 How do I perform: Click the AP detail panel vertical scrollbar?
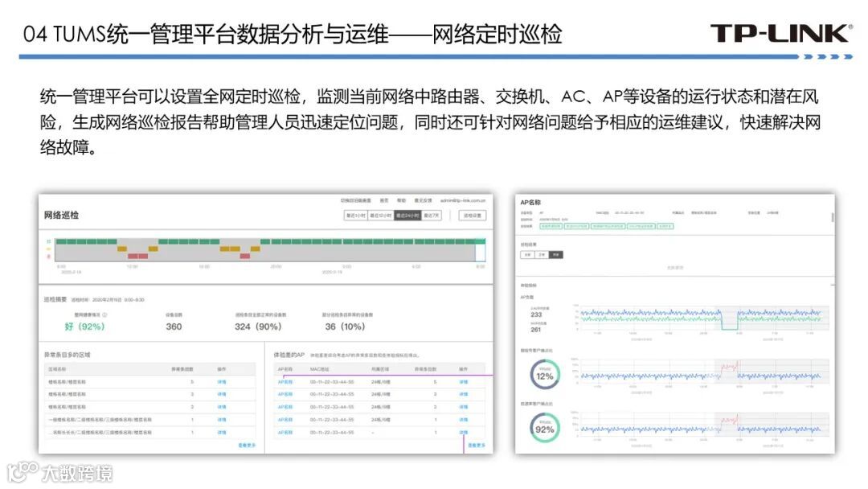tap(832, 217)
